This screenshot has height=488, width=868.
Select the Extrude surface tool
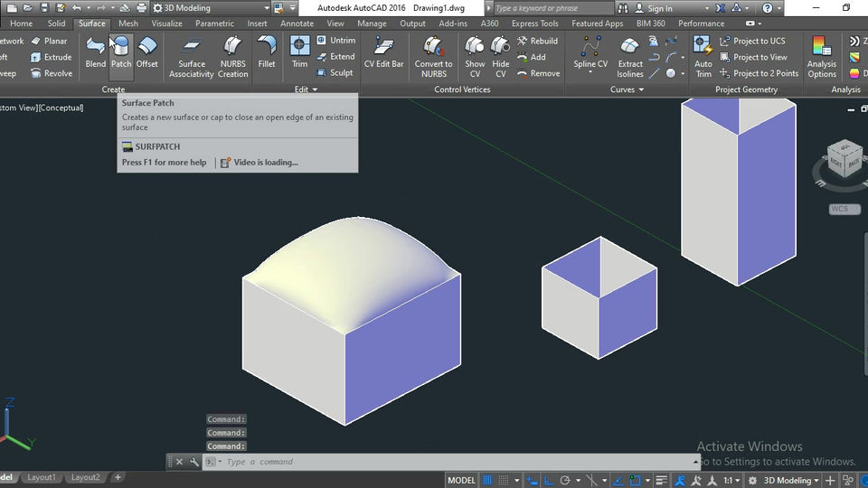click(x=51, y=57)
